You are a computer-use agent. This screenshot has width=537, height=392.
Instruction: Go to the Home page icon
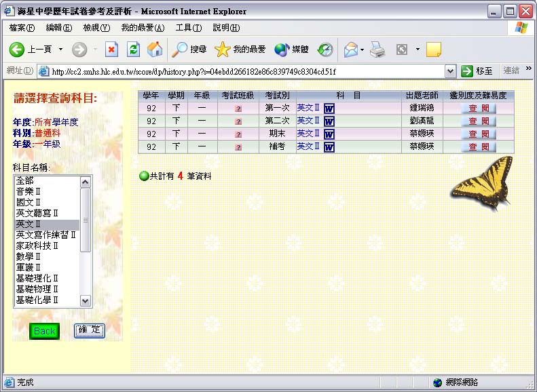click(x=155, y=50)
